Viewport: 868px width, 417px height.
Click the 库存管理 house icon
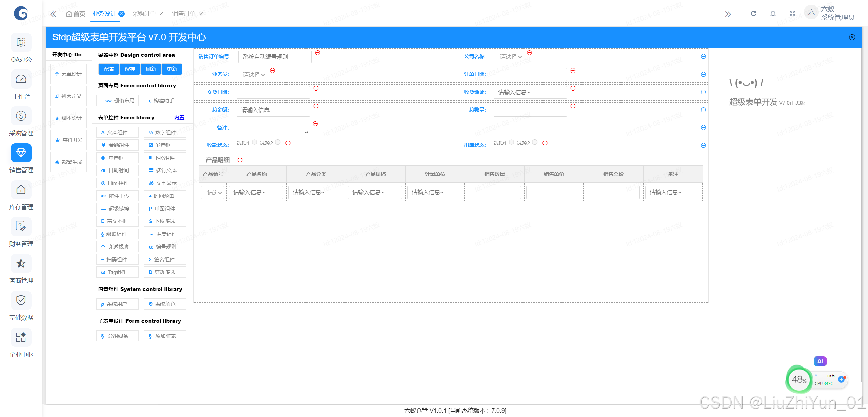(21, 190)
